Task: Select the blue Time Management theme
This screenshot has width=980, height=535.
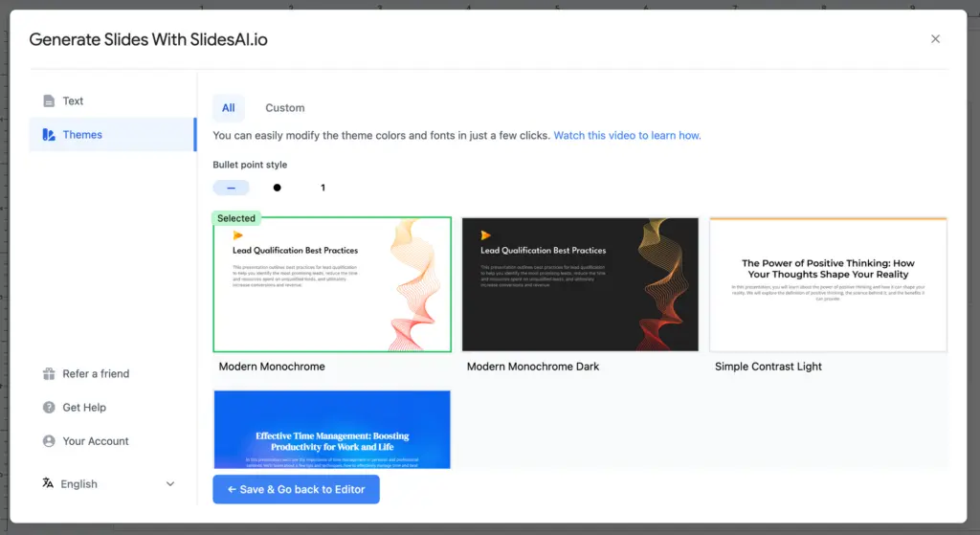Action: coord(331,429)
